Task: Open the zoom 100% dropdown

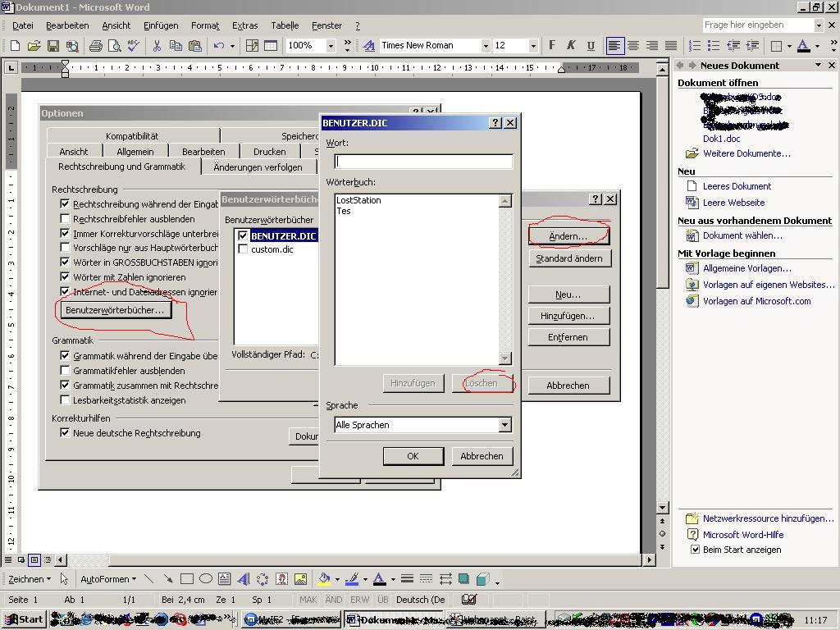Action: (x=331, y=46)
